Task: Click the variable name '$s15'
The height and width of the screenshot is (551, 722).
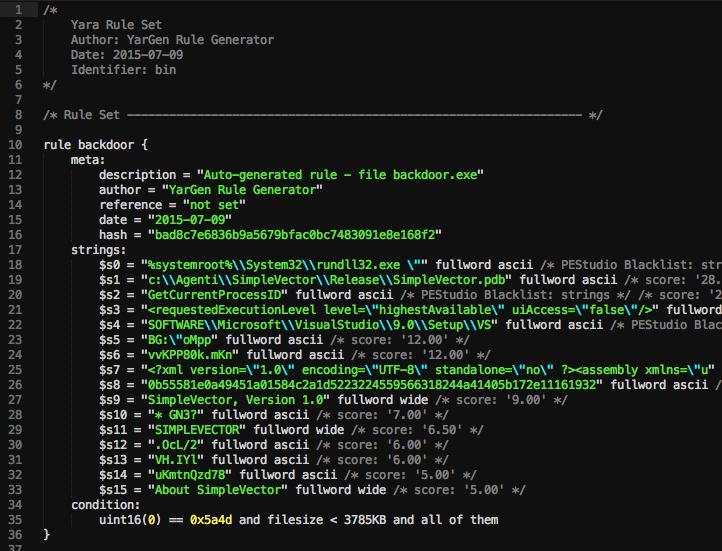Action: [x=113, y=490]
